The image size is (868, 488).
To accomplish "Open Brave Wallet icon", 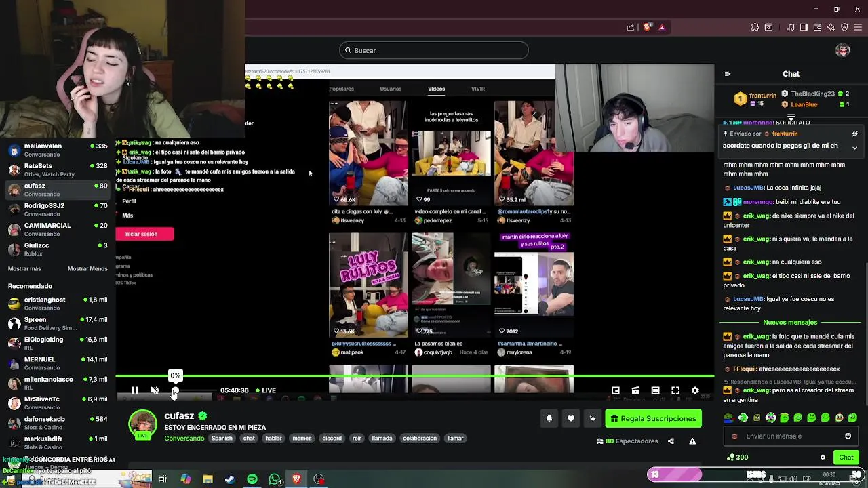I will pos(817,27).
